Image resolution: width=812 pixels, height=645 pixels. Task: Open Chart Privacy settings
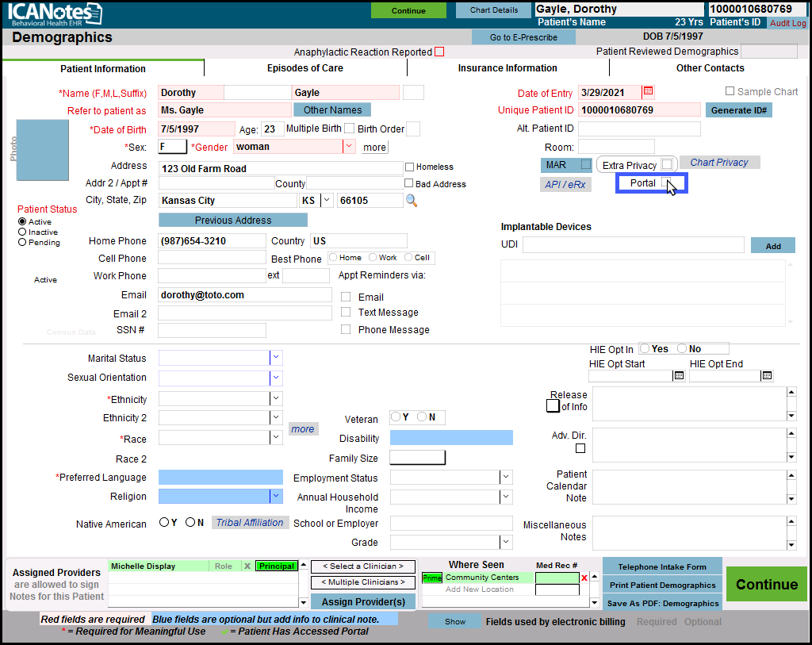pos(719,162)
